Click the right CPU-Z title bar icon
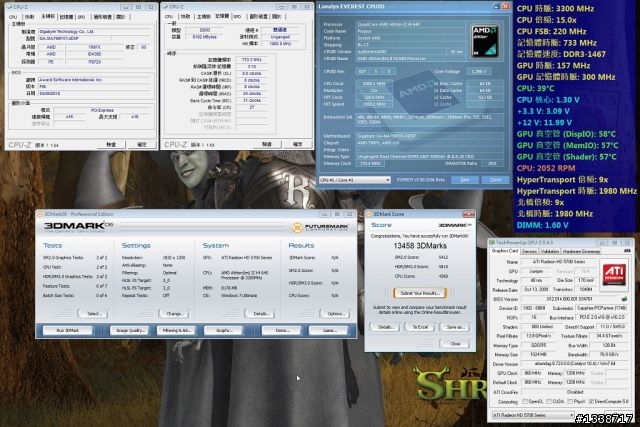640x427 pixels. (x=165, y=7)
